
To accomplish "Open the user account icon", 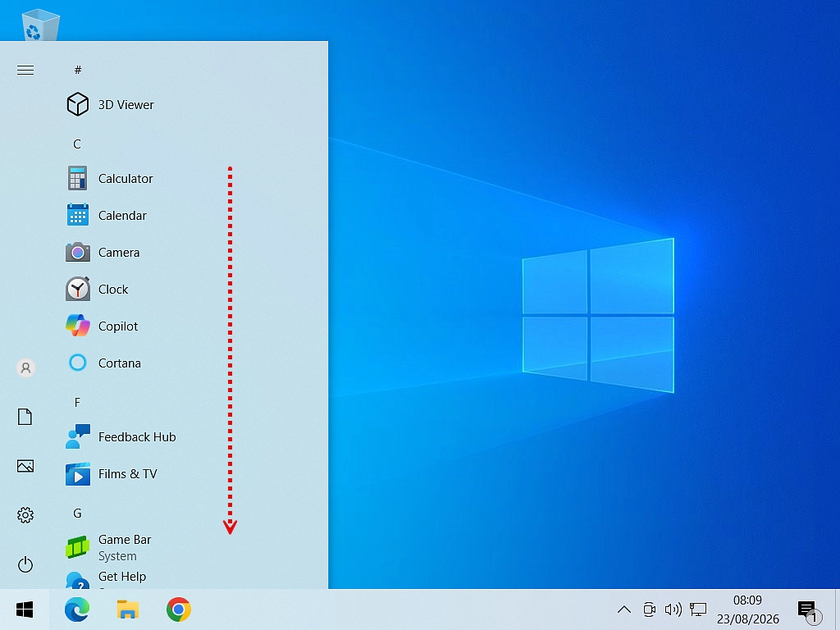I will (x=25, y=368).
